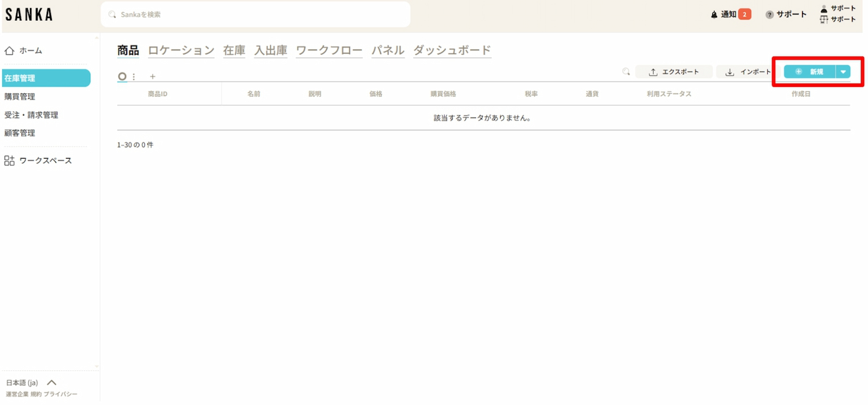Click the sidebar scrollbar

point(97,203)
